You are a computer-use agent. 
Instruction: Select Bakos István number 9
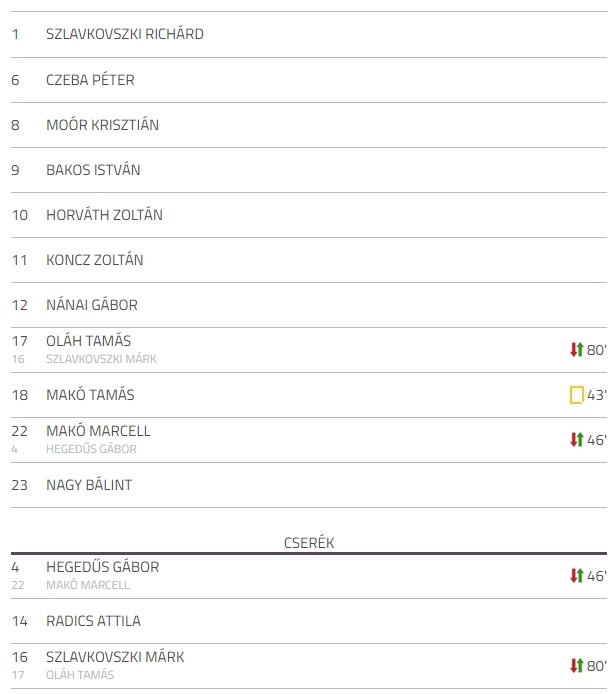309,170
